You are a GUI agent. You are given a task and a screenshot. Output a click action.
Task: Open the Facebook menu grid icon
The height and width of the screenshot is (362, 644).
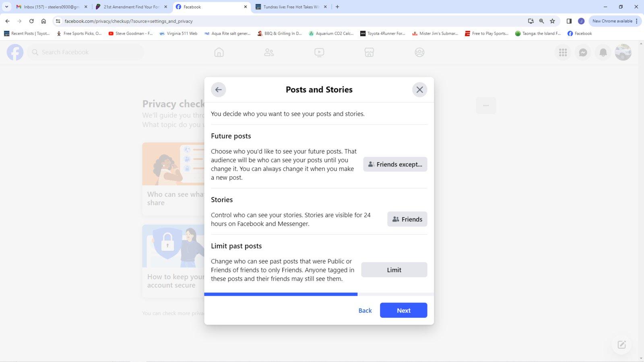[563, 52]
